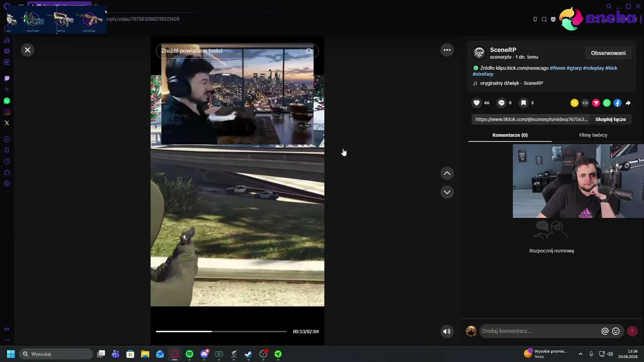The width and height of the screenshot is (644, 362).
Task: Open the 'oryginalny dźwięk - SceneRP' sound
Action: [512, 83]
